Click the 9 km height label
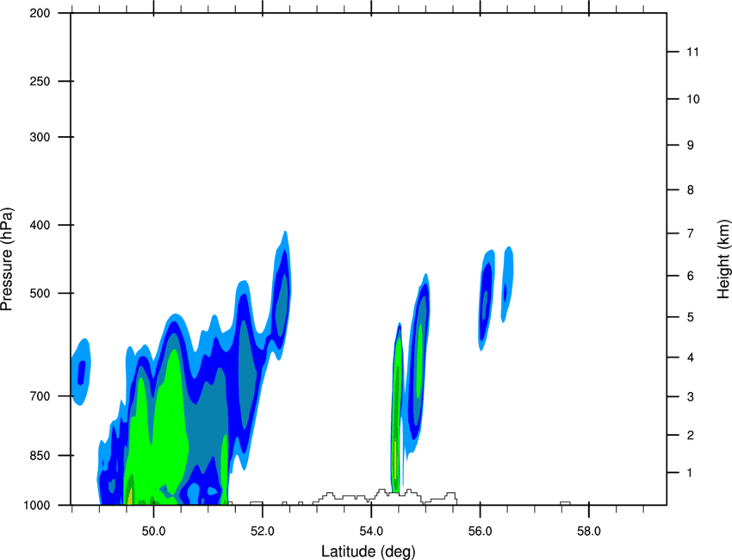 691,146
